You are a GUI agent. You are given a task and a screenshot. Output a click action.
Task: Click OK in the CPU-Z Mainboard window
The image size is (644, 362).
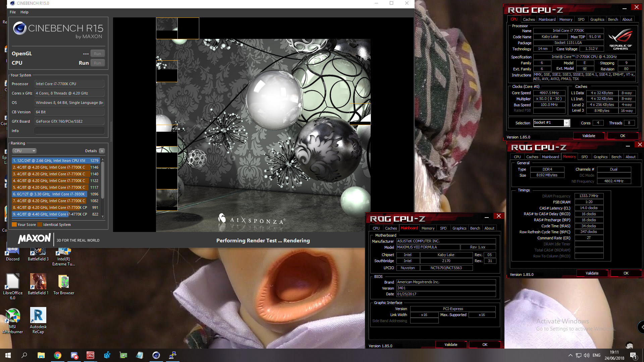coord(485,345)
